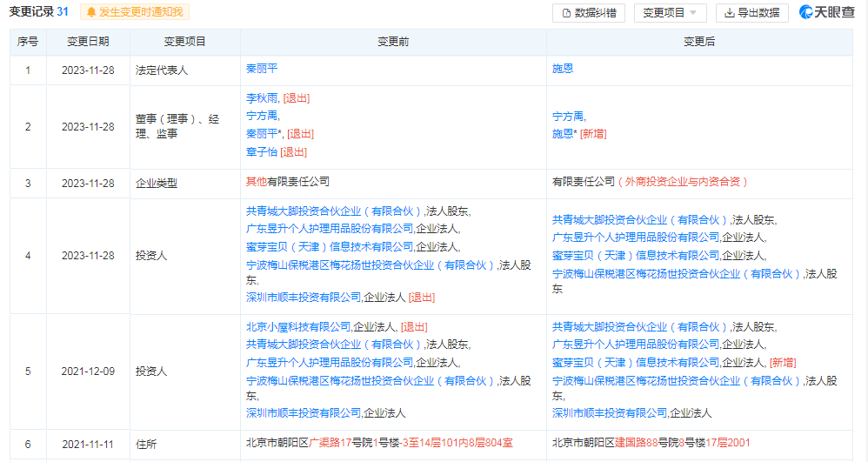Click the 导出数据 button
Viewport: 868px width, 462px height.
(x=751, y=13)
